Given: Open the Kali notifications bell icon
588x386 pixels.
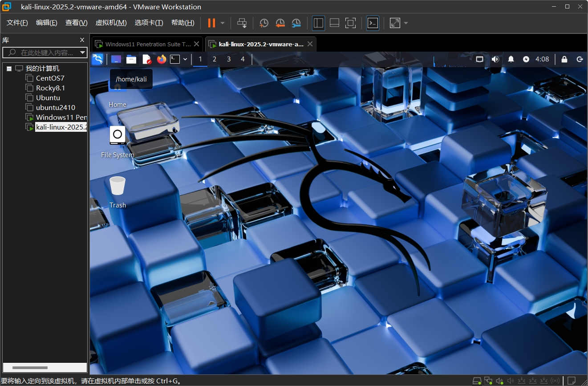Looking at the screenshot, I should [x=511, y=59].
